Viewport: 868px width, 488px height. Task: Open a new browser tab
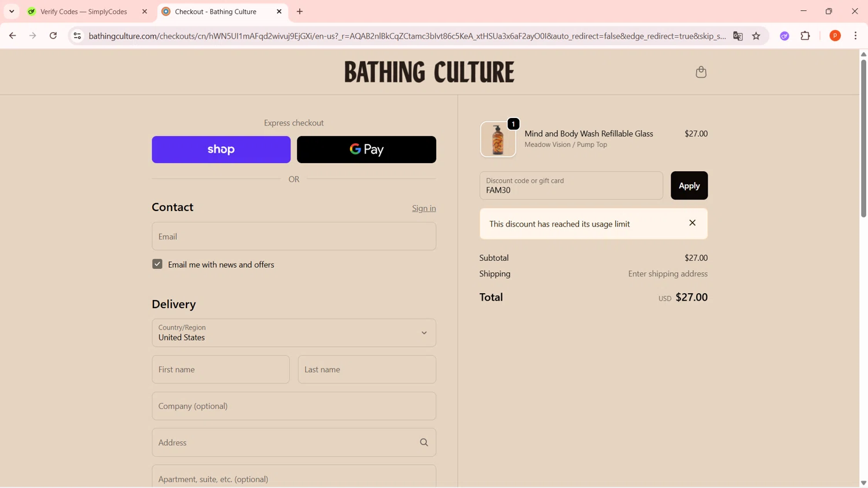[300, 12]
